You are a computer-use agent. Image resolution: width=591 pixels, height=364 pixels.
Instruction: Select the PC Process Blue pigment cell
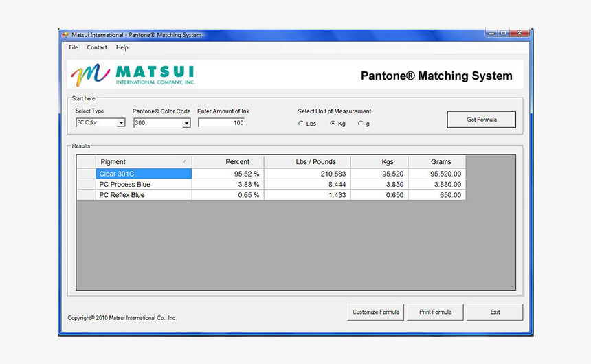click(144, 184)
